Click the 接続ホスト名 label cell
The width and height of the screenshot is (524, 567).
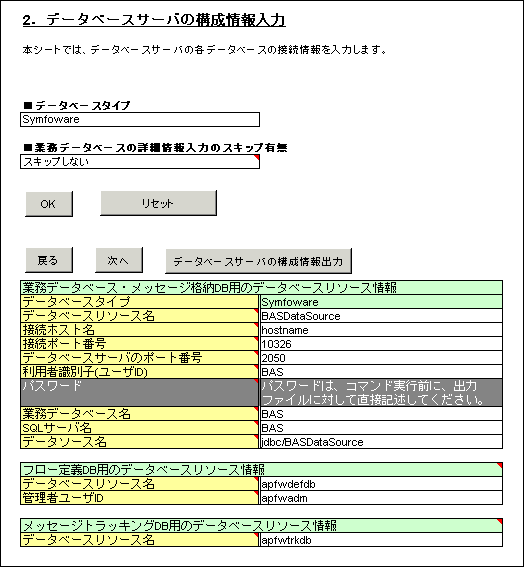pos(140,330)
